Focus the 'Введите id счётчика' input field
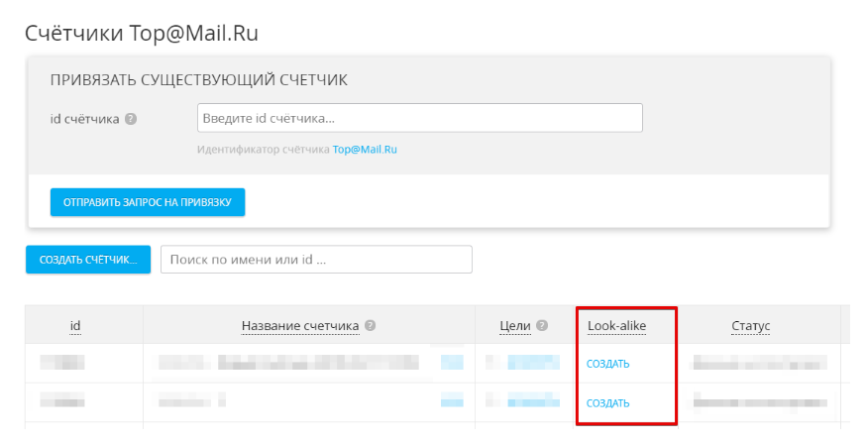Image resolution: width=868 pixels, height=443 pixels. [419, 118]
